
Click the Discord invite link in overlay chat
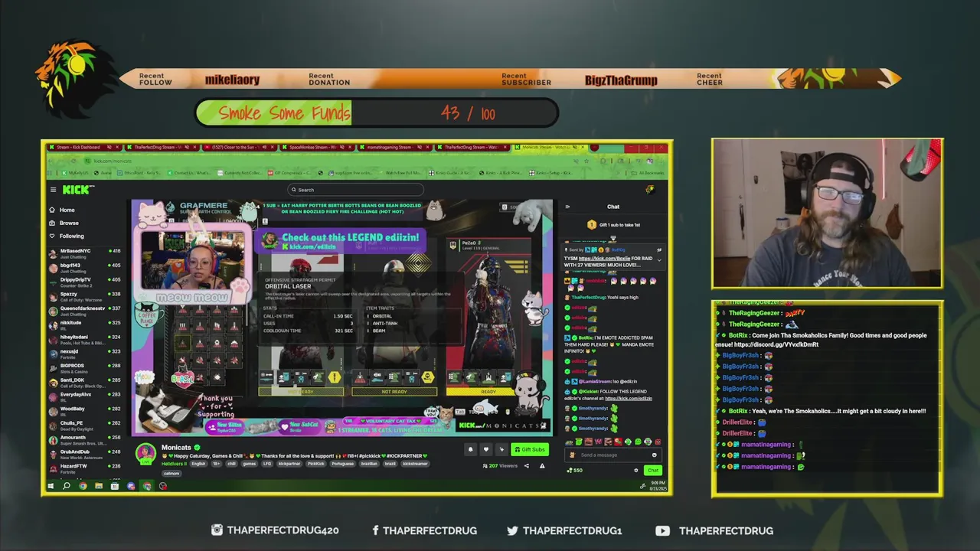click(x=776, y=344)
